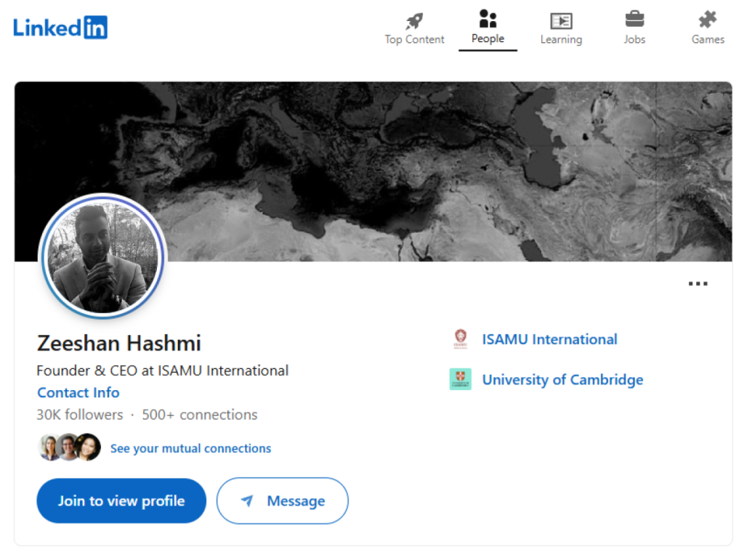The width and height of the screenshot is (744, 560).
Task: Click See your mutual connections
Action: (190, 448)
